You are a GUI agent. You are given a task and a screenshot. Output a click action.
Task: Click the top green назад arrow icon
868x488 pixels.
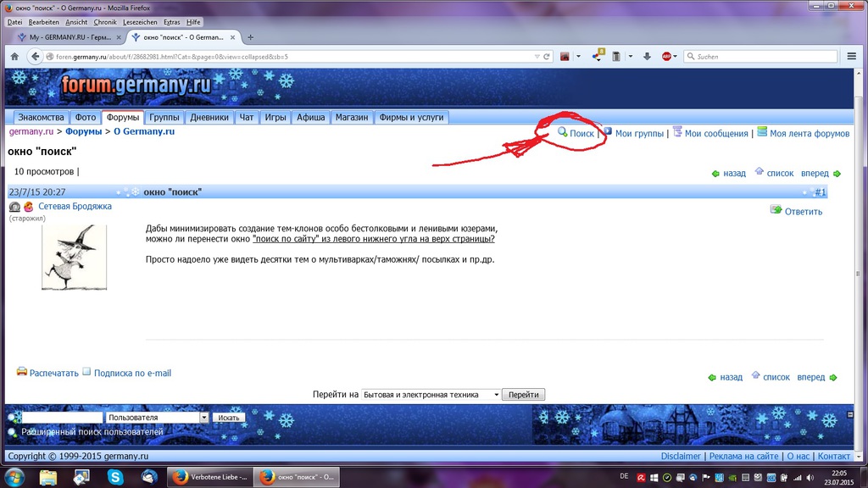[715, 174]
